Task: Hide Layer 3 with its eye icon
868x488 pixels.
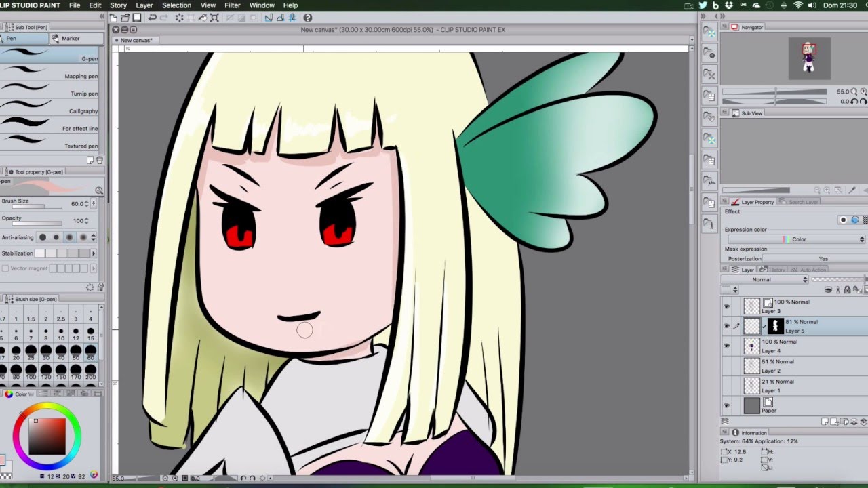Action: pyautogui.click(x=726, y=306)
